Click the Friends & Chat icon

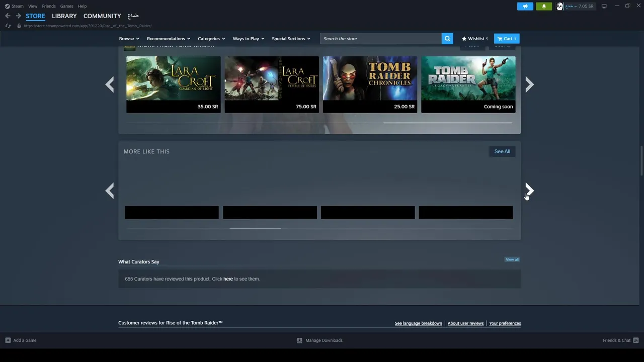pos(636,340)
